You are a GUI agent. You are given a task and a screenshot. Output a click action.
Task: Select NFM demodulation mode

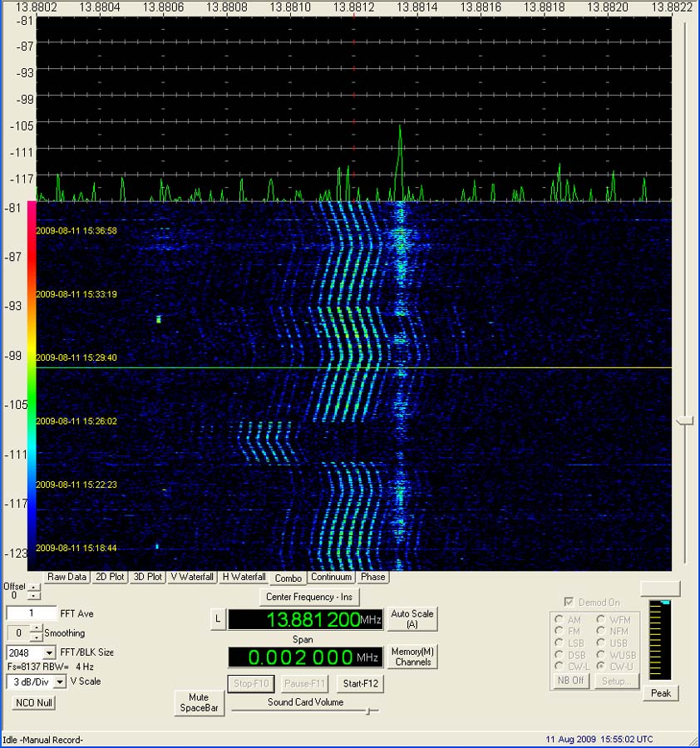tap(600, 631)
